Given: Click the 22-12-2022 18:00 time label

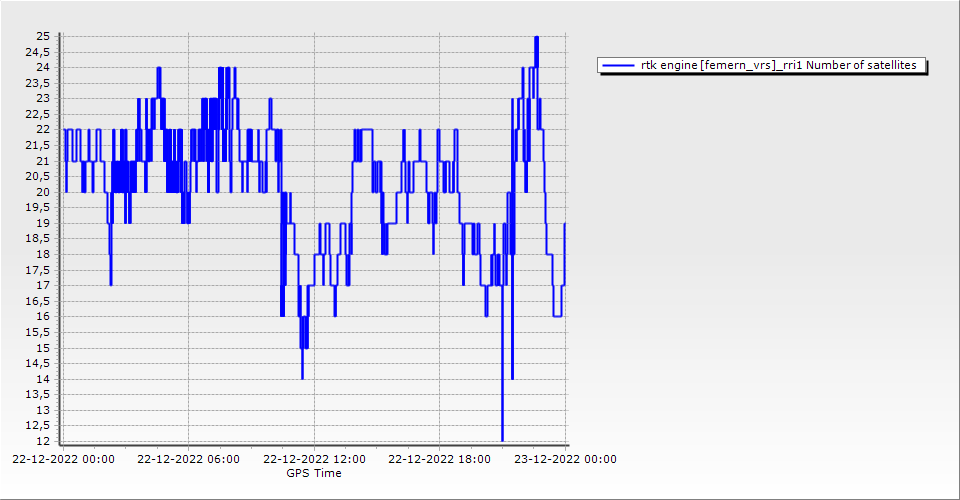Looking at the screenshot, I should (x=440, y=460).
